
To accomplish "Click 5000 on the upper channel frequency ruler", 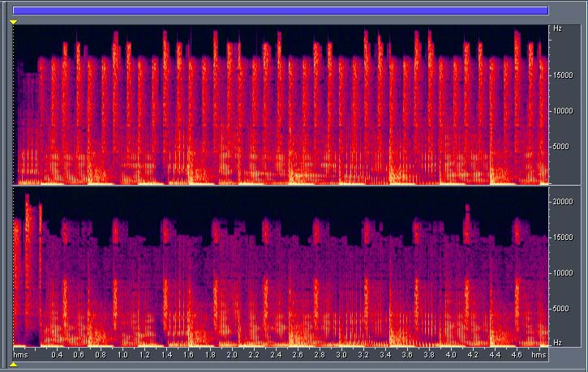I will 561,147.
